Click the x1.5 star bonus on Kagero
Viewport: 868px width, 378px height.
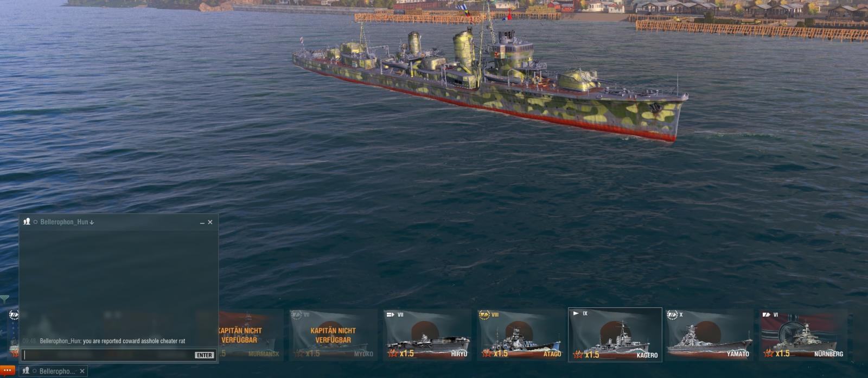pos(586,355)
